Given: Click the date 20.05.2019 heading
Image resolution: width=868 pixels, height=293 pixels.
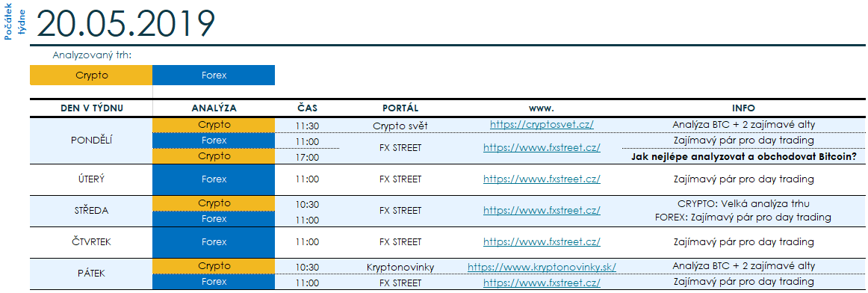Looking at the screenshot, I should (125, 23).
